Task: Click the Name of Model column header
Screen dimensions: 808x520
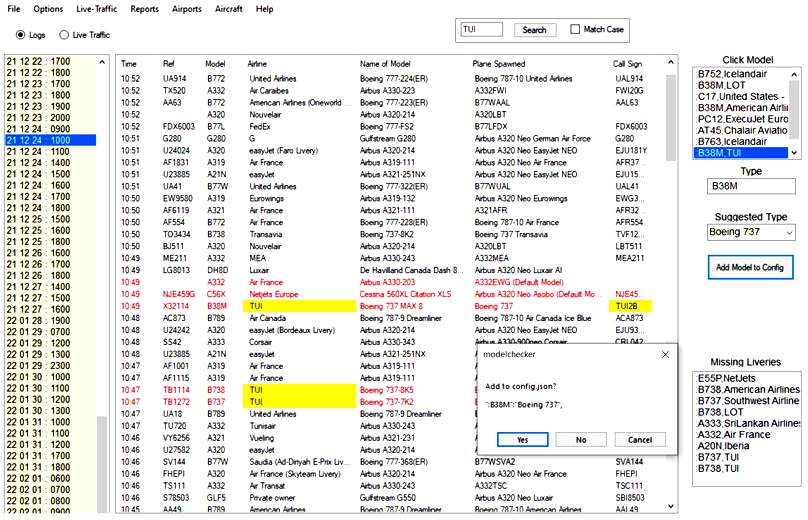Action: (385, 64)
